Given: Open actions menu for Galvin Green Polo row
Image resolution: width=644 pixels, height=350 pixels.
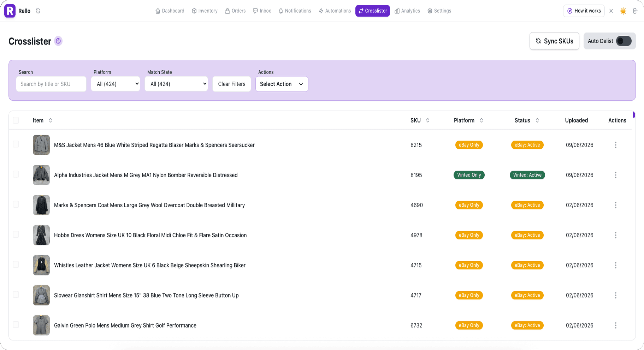Looking at the screenshot, I should pyautogui.click(x=616, y=325).
